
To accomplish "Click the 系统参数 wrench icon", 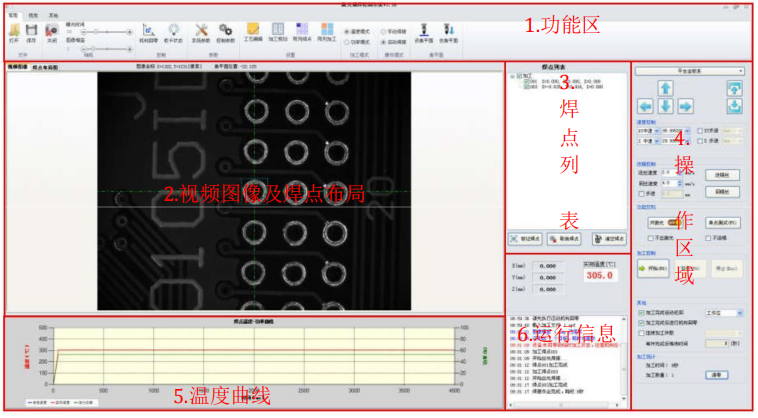I will coord(200,31).
